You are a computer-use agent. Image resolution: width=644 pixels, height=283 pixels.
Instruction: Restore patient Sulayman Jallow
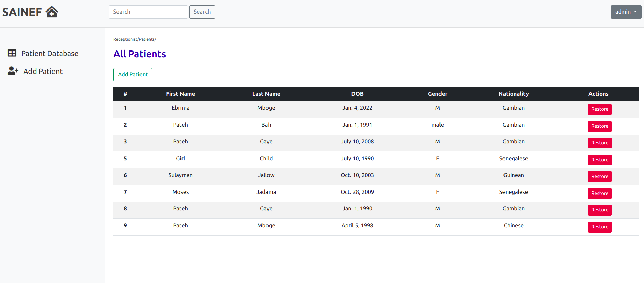click(600, 177)
